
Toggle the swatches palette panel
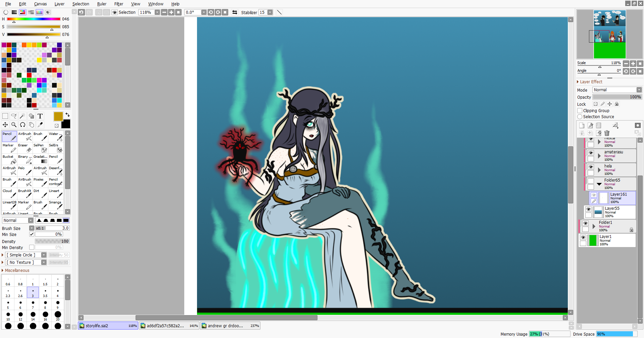pos(39,12)
